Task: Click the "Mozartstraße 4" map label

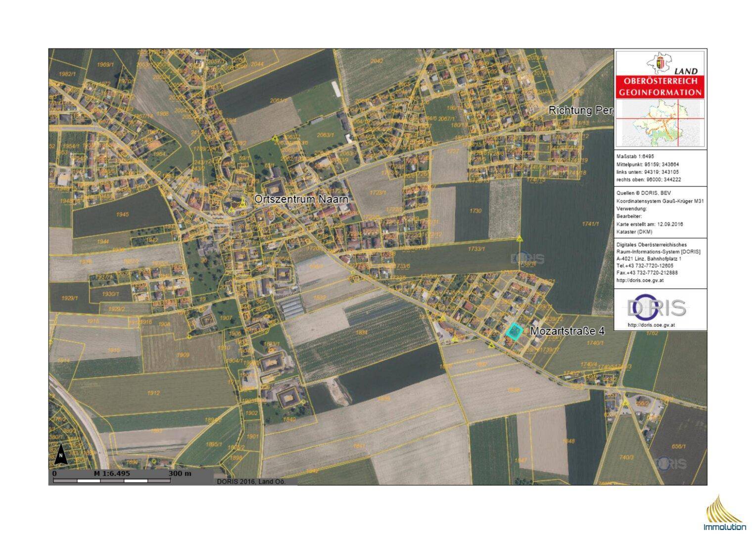Action: (567, 331)
